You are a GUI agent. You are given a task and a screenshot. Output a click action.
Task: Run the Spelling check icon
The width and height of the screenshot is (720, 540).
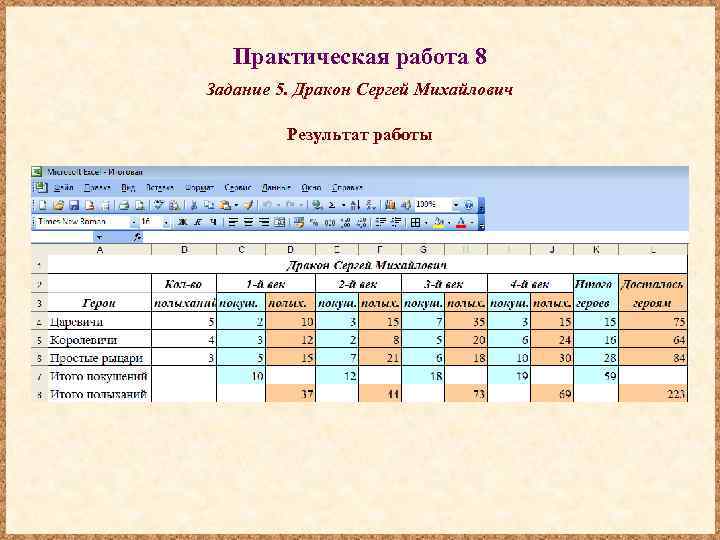[x=158, y=205]
